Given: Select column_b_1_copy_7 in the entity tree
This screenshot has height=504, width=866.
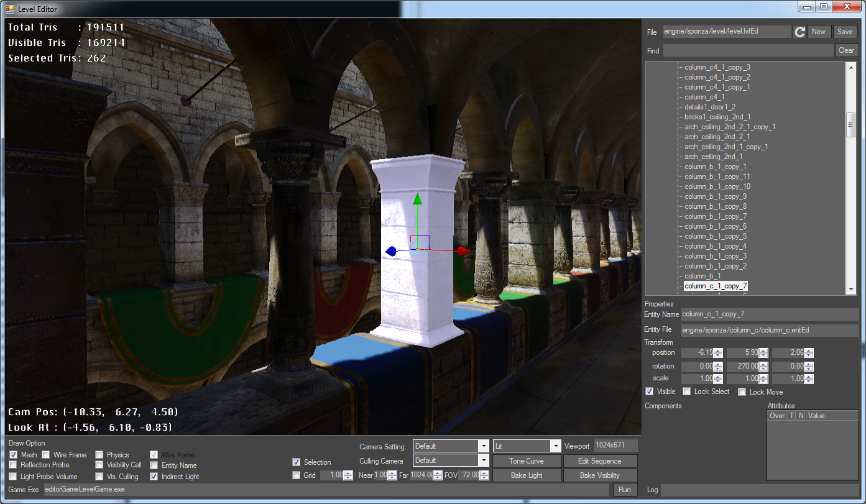Looking at the screenshot, I should tap(716, 216).
